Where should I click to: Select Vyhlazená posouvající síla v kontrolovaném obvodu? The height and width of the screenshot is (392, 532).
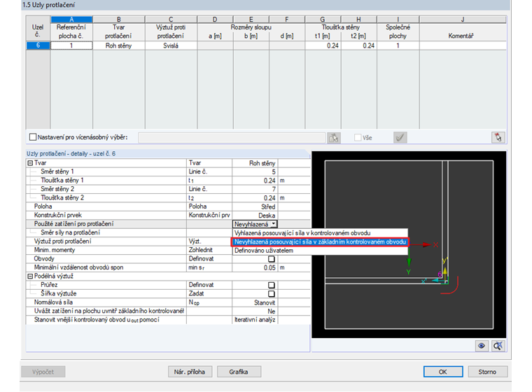(x=320, y=233)
